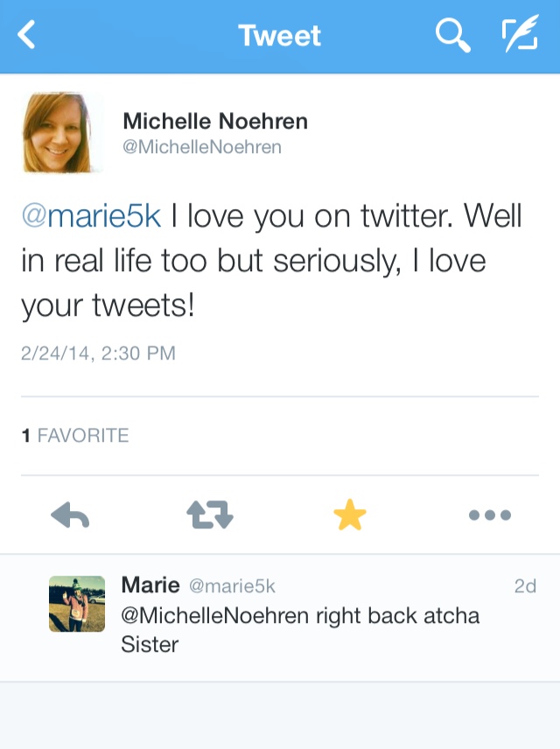This screenshot has width=560, height=749.
Task: View the 1 Favorite list
Action: 75,435
